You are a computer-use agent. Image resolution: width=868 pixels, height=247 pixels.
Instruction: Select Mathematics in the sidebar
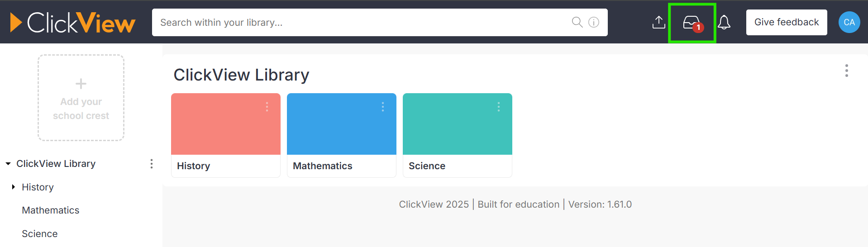[x=51, y=210]
